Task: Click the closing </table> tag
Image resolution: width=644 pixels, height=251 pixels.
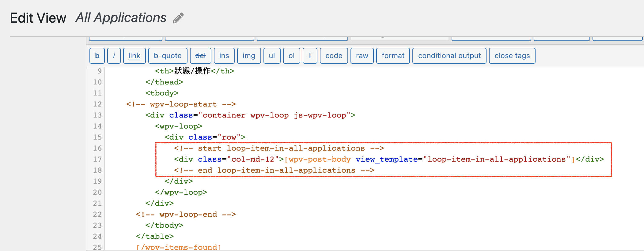Action: (x=155, y=237)
